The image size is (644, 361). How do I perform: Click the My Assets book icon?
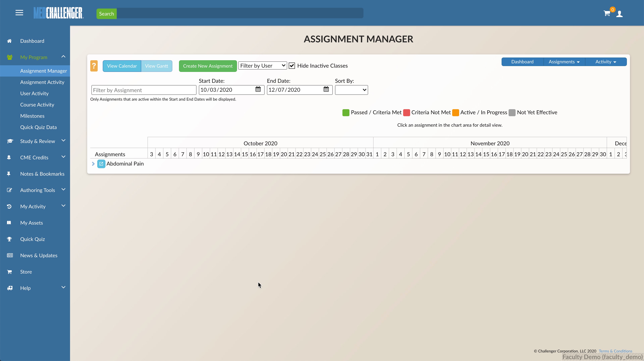coord(9,223)
